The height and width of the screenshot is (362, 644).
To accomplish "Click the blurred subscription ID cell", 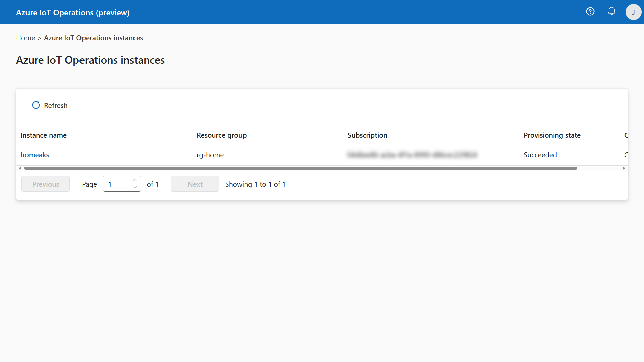I will coord(412,155).
